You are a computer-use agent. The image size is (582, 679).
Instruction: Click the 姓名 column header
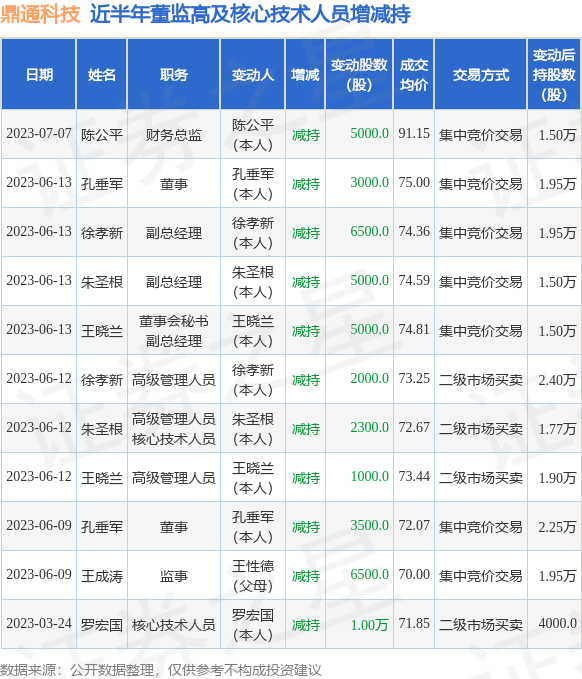tap(101, 74)
